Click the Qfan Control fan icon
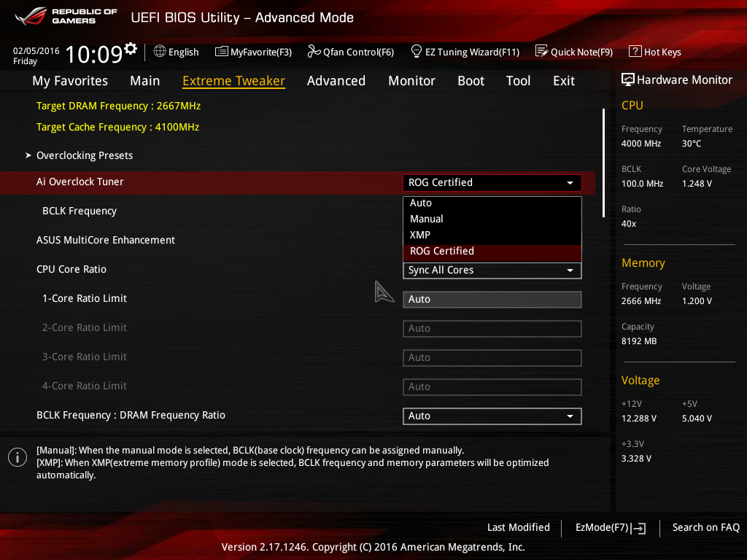This screenshot has height=560, width=747. pos(314,52)
